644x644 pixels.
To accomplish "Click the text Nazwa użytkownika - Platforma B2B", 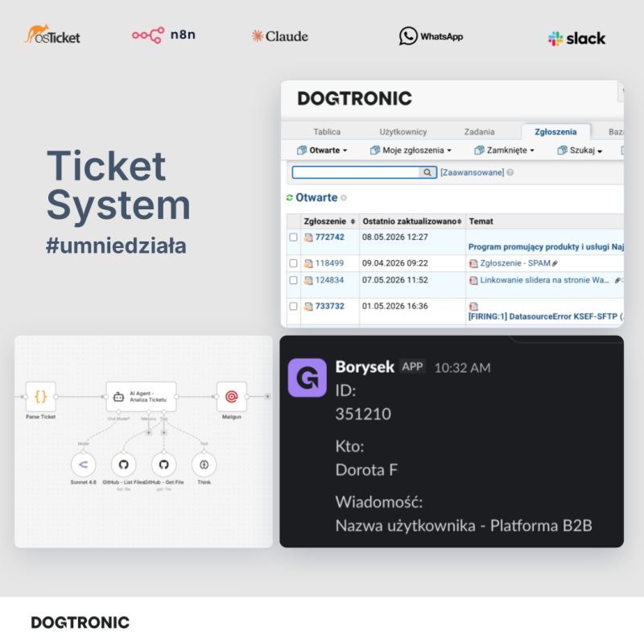I will point(464,526).
